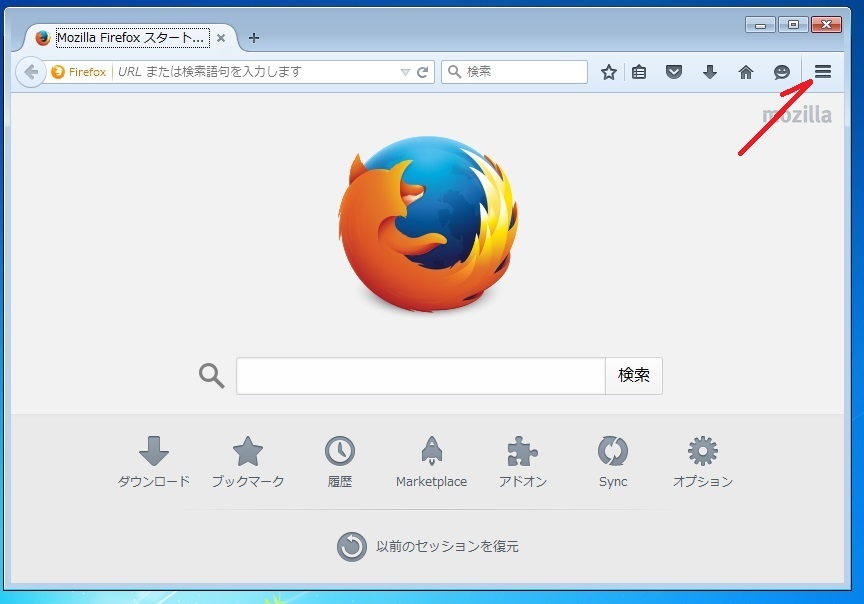Click the large magnifier beside search field
Viewport: 864px width, 604px height.
[x=212, y=376]
